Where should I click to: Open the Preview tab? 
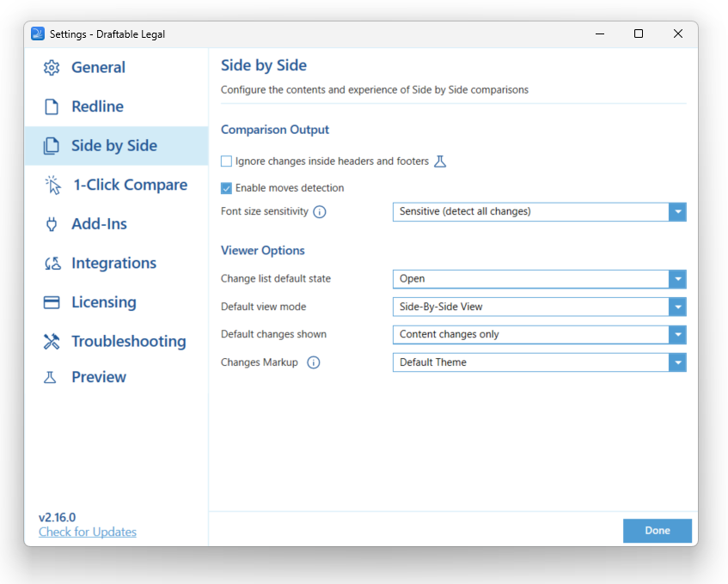117,377
